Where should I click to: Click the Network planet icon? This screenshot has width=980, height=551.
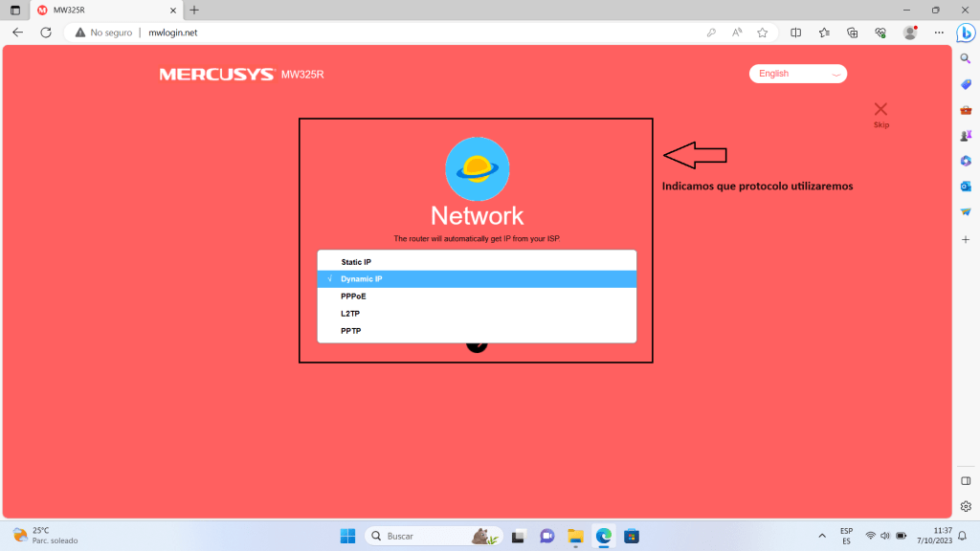coord(477,168)
